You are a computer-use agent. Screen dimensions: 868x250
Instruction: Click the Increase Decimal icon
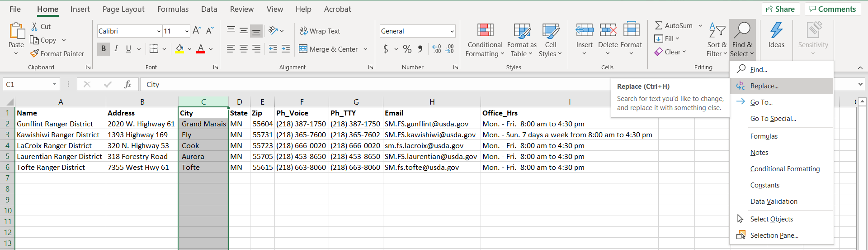click(436, 49)
